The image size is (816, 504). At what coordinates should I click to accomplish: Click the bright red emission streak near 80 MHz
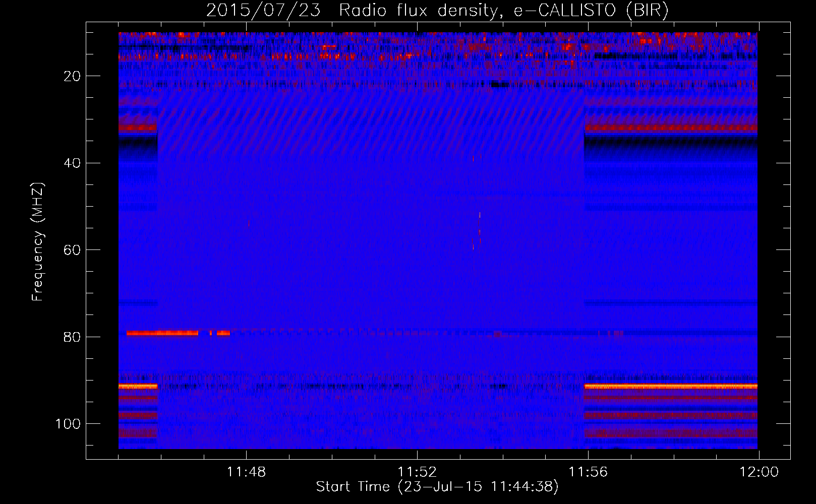tap(162, 333)
